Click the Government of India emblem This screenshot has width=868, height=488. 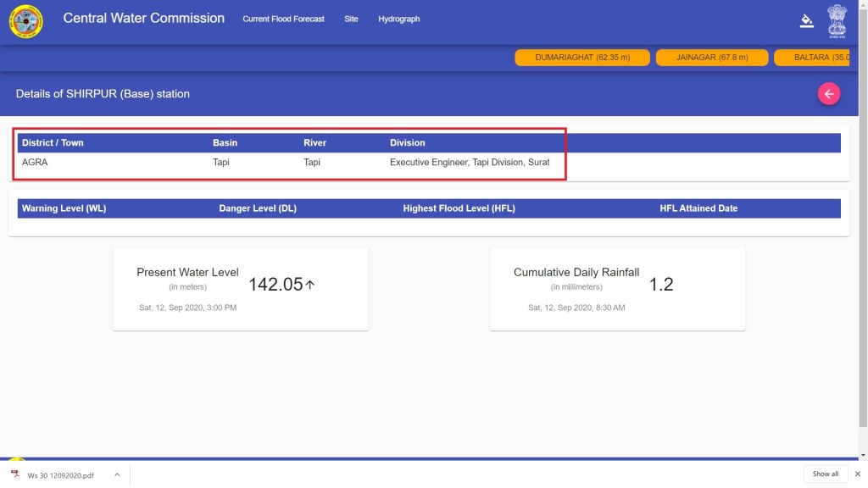click(837, 21)
